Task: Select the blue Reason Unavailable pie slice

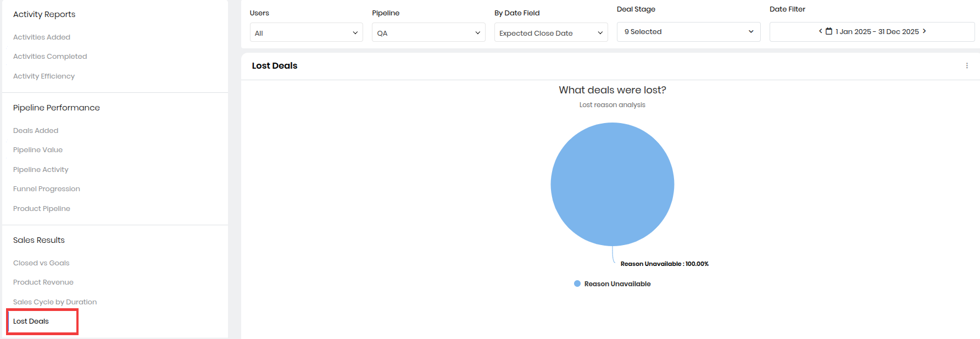Action: click(612, 184)
